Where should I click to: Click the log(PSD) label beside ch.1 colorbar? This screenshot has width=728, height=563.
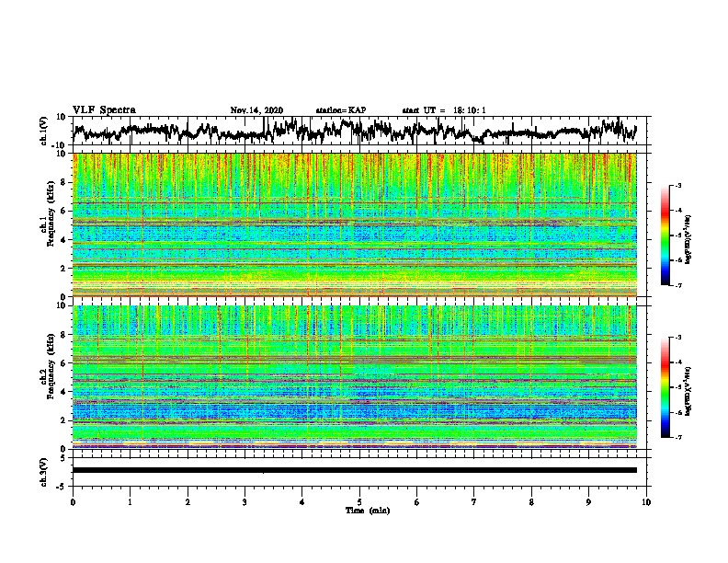point(688,239)
